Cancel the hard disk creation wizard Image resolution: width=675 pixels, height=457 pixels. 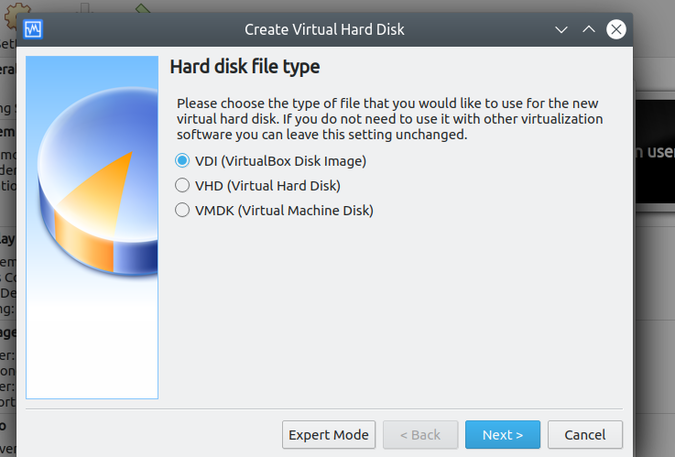(x=584, y=435)
